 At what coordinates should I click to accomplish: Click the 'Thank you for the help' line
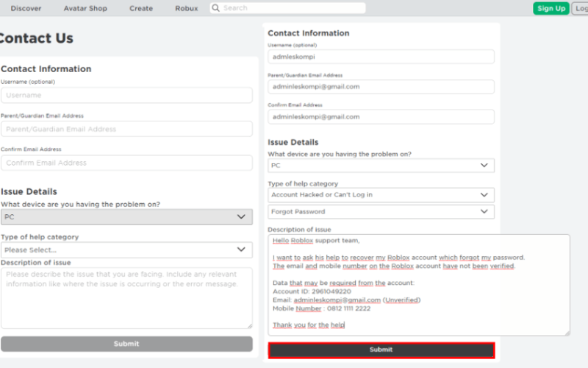[x=309, y=325]
